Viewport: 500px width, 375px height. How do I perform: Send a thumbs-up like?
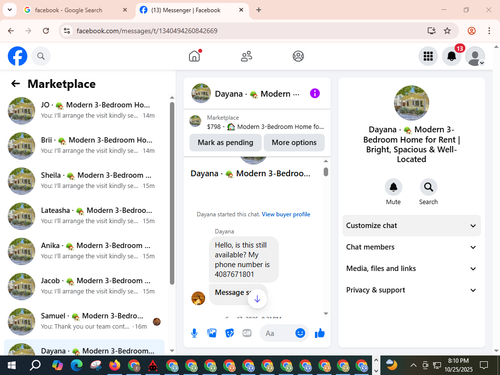320,333
